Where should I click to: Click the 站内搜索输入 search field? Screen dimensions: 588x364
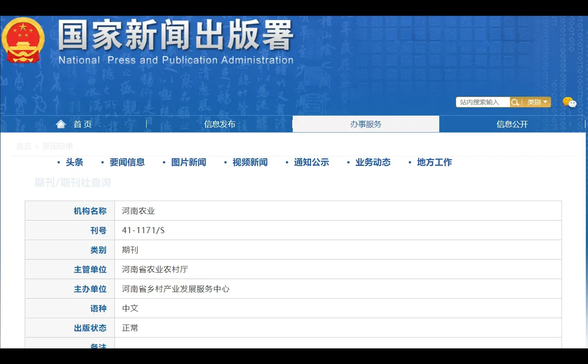click(x=482, y=102)
